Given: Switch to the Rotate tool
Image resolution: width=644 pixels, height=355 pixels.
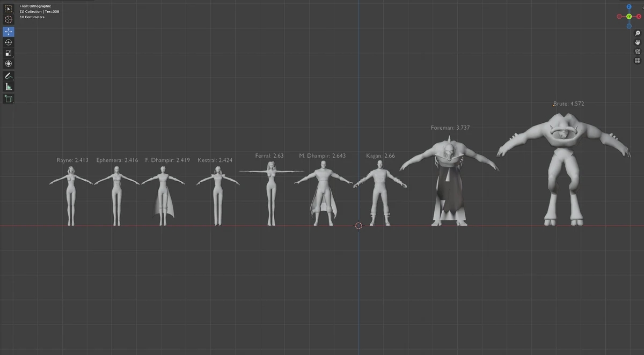Looking at the screenshot, I should pyautogui.click(x=9, y=42).
